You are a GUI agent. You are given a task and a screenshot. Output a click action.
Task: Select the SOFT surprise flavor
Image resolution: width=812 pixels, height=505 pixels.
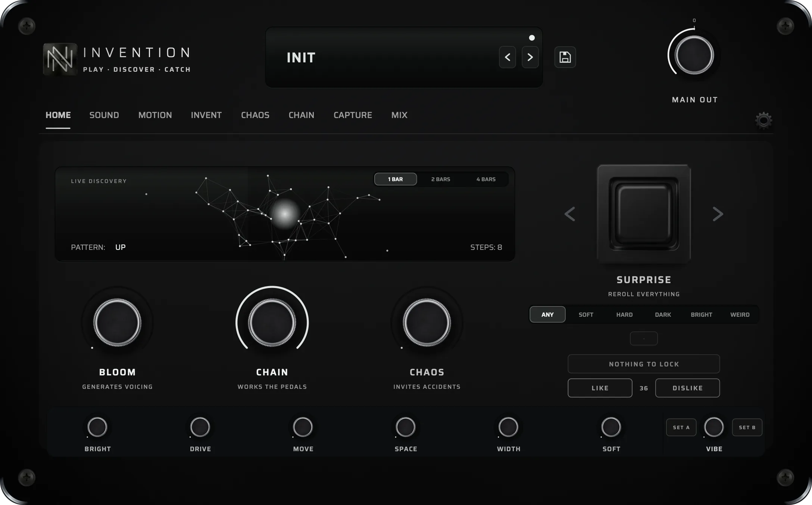tap(586, 315)
